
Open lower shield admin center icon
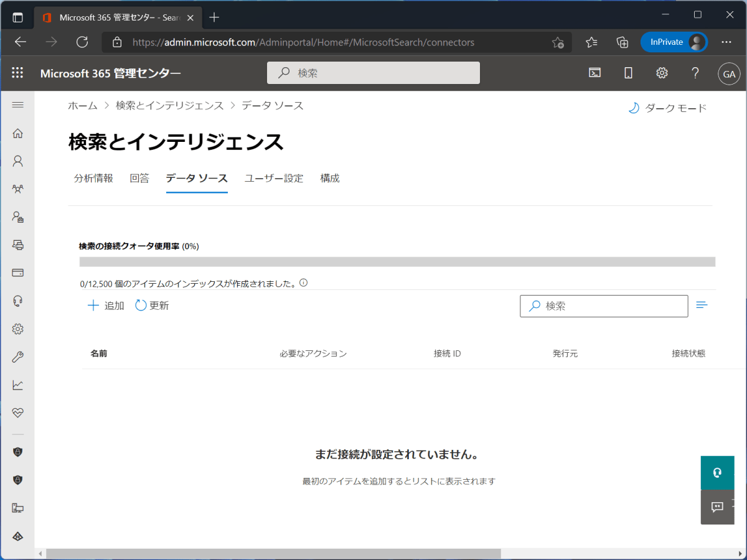17,480
